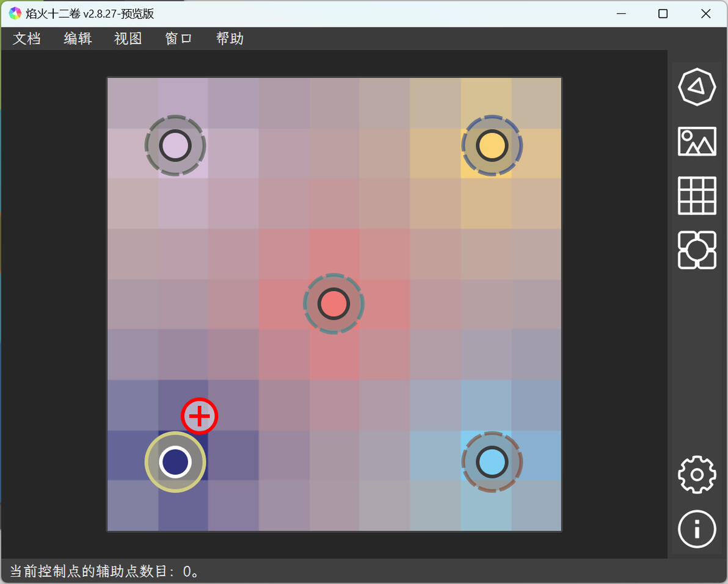Click the colorful app logo in title bar
The image size is (728, 584).
(15, 13)
